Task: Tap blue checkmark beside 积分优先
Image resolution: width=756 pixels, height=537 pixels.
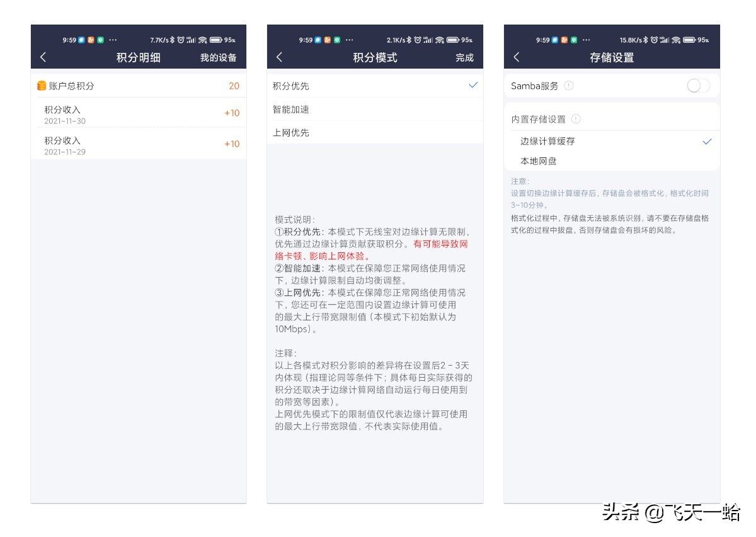Action: point(472,85)
